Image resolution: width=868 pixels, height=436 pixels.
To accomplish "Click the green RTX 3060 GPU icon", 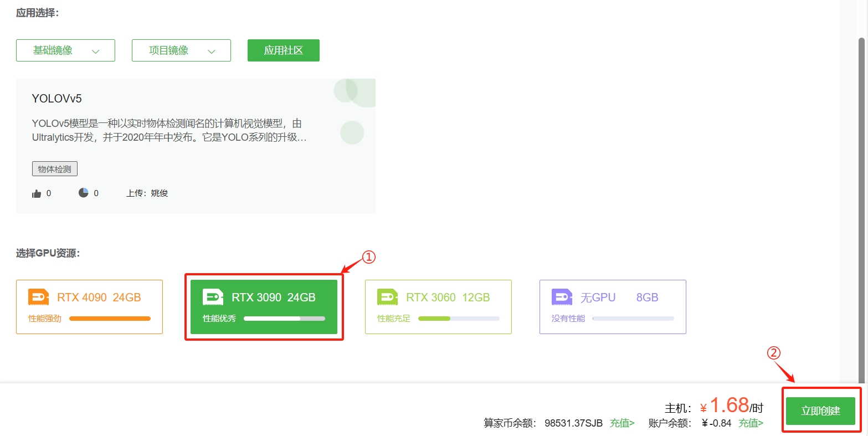I will tap(388, 297).
